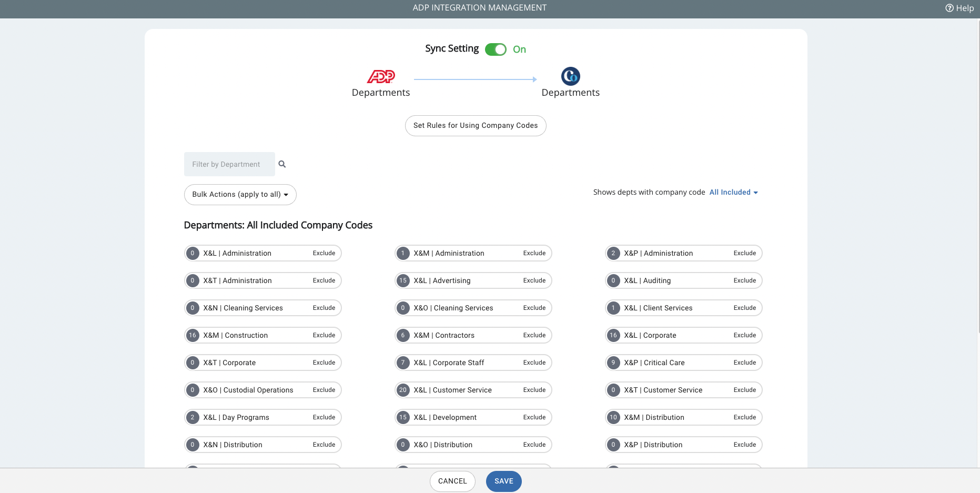The width and height of the screenshot is (980, 493).
Task: Click count badge 16 on X&L Corporate
Action: coord(613,335)
